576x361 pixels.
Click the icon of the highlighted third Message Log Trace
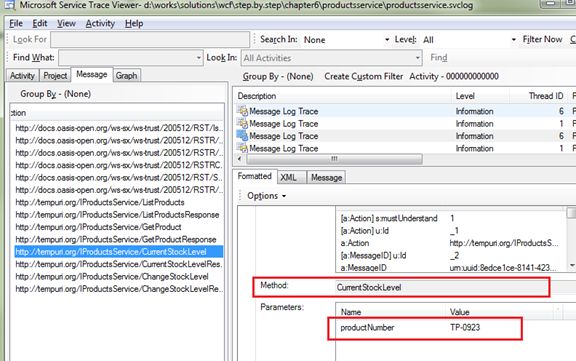pos(242,136)
